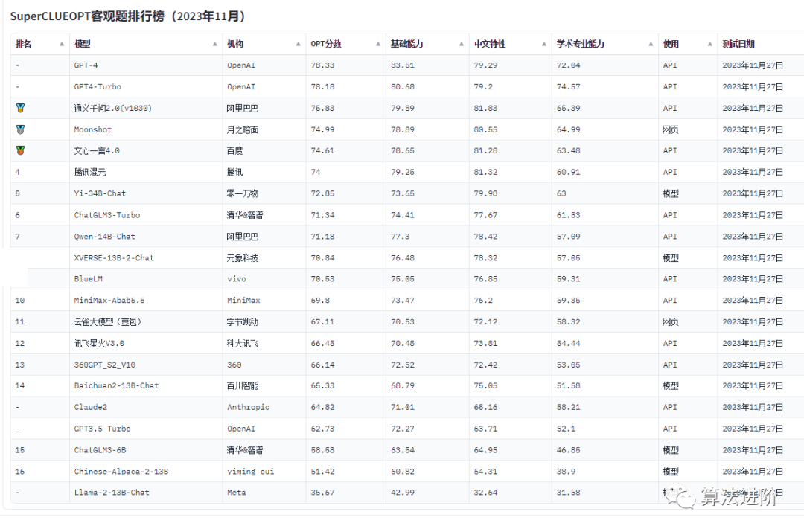Image resolution: width=804 pixels, height=532 pixels.
Task: Click the 零一万物 organization cell
Action: (264, 193)
